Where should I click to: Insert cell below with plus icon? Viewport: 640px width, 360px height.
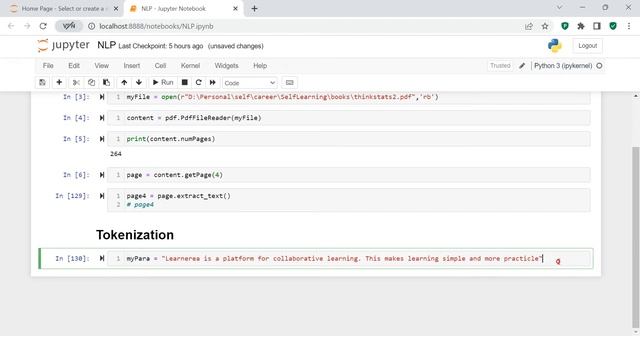[x=59, y=82]
